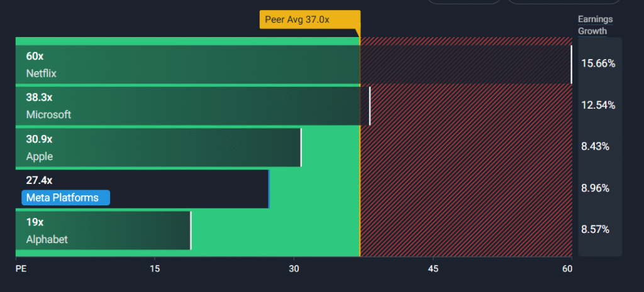
Task: Select Apple's 30.9x PE value
Action: point(39,139)
